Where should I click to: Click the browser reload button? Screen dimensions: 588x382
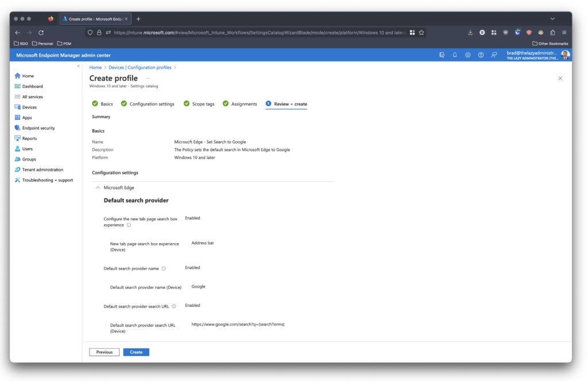[41, 33]
